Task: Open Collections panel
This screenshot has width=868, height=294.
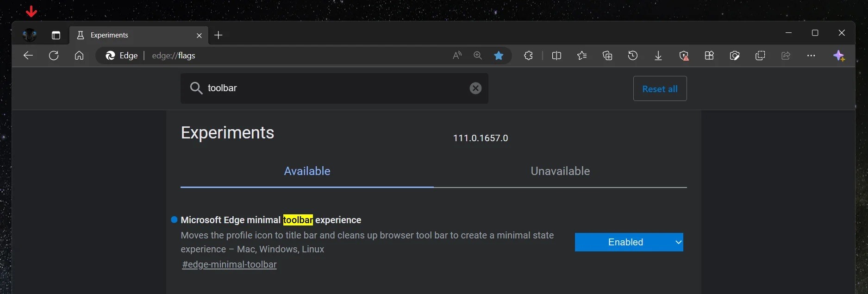Action: tap(607, 56)
